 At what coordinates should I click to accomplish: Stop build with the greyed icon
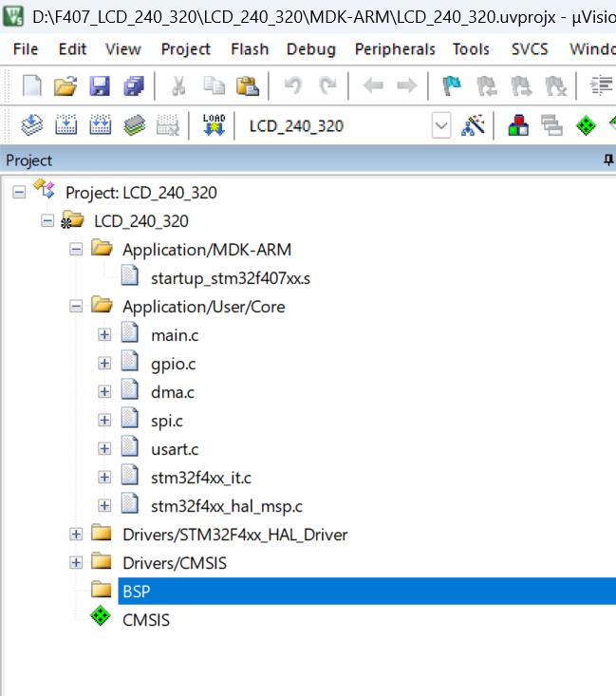pos(168,124)
